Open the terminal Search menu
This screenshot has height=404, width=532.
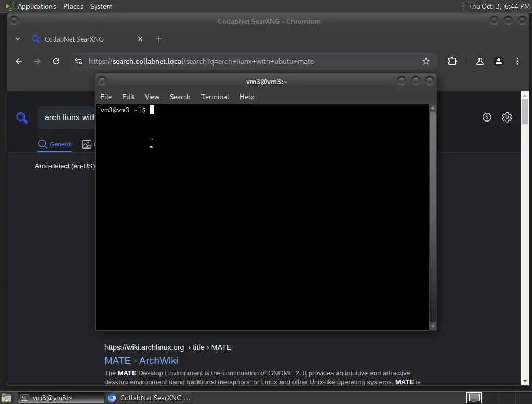coord(180,97)
